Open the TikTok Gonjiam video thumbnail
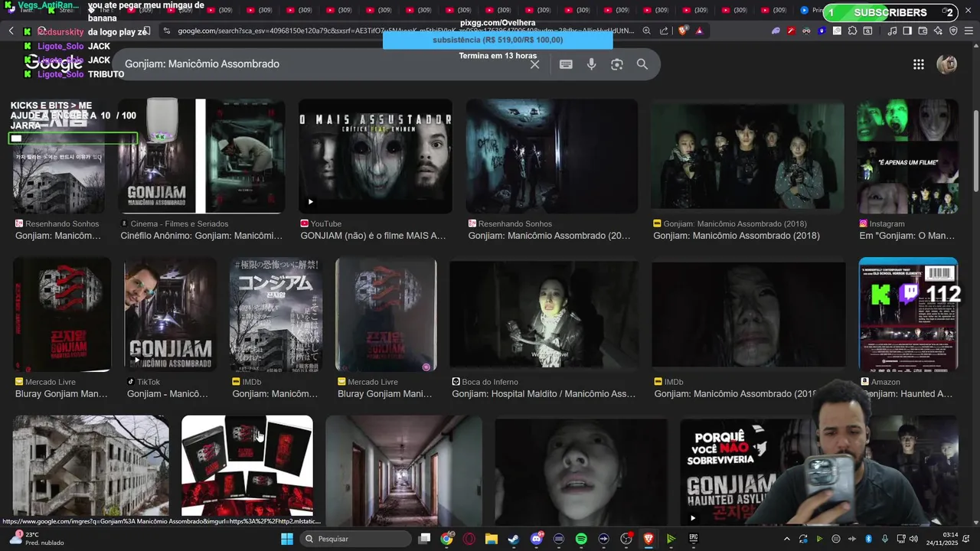 (x=170, y=315)
